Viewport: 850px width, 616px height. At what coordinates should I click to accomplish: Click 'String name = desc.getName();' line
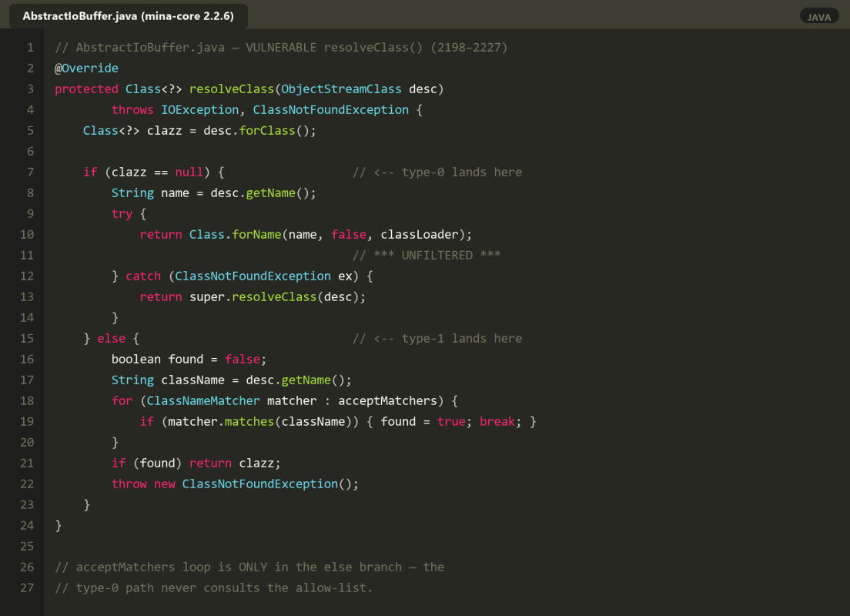pyautogui.click(x=213, y=193)
